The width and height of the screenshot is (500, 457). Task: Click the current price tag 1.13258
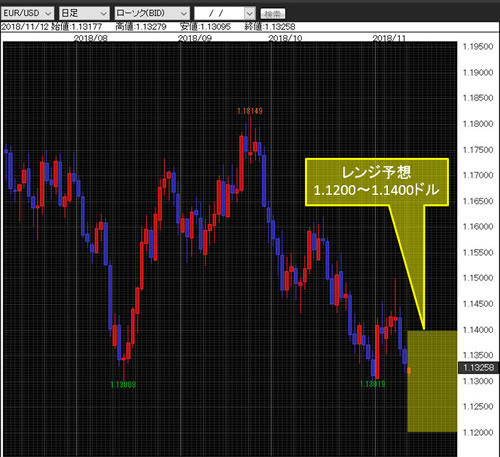click(x=478, y=368)
